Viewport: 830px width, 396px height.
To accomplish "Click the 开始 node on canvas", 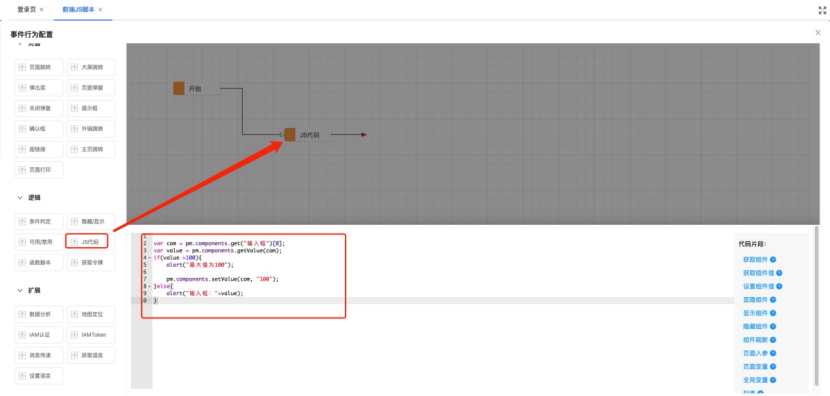I will tap(196, 88).
